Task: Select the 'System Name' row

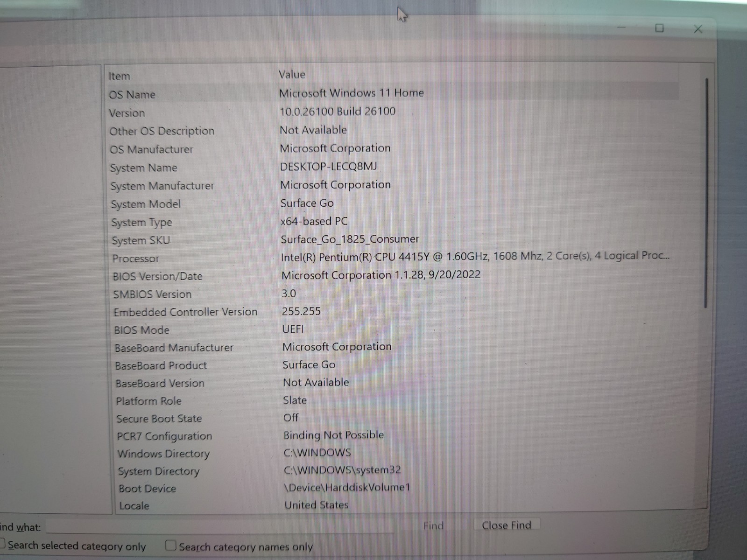Action: click(393, 167)
